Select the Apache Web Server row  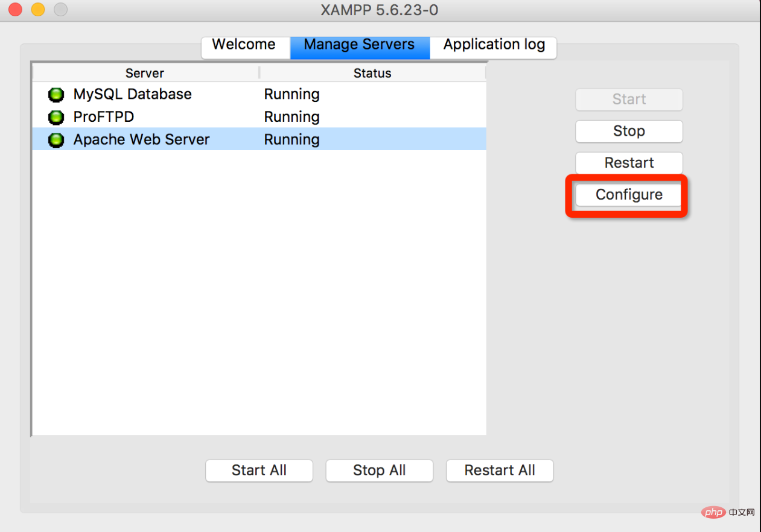point(259,139)
